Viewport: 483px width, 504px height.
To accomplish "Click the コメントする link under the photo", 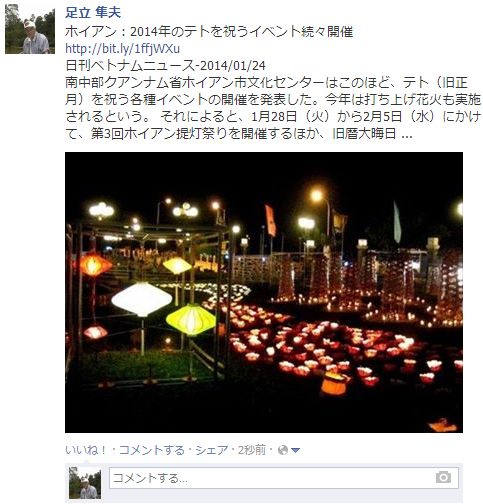I will (152, 450).
